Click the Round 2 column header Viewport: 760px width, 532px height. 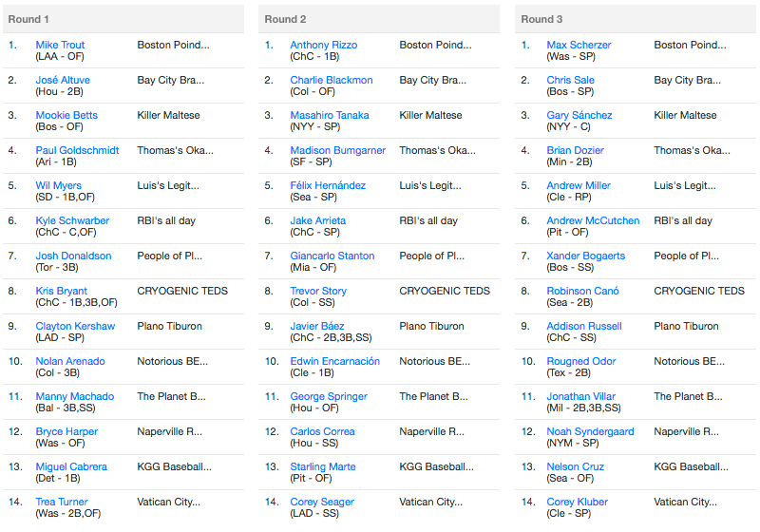(378, 19)
